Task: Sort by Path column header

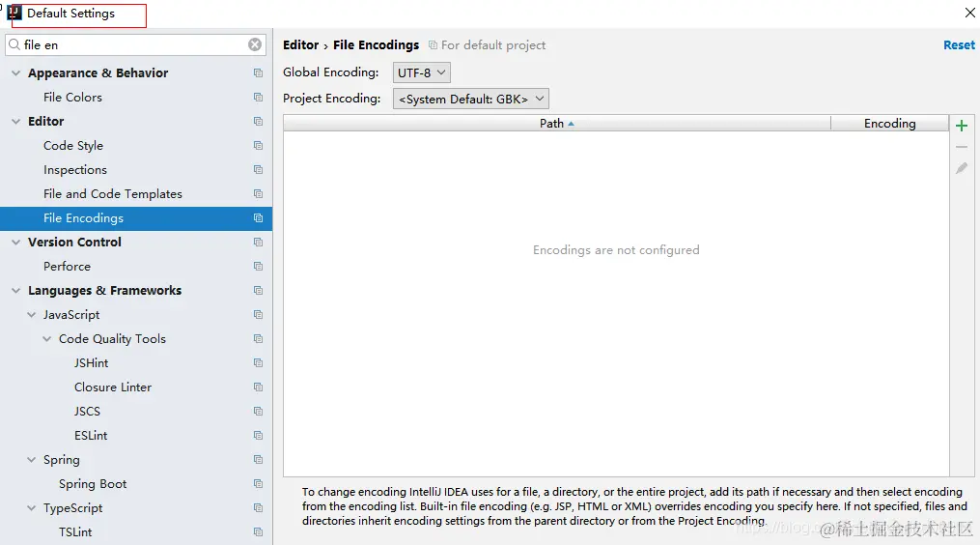Action: click(557, 124)
